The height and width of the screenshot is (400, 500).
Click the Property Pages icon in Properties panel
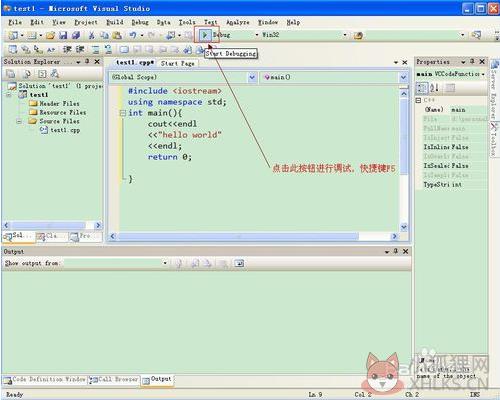click(x=450, y=88)
